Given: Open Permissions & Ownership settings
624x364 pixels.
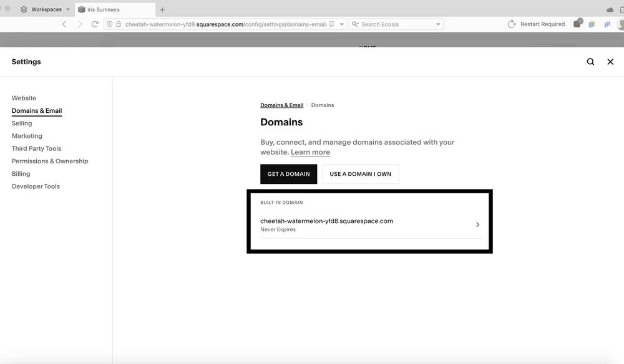Looking at the screenshot, I should point(50,161).
